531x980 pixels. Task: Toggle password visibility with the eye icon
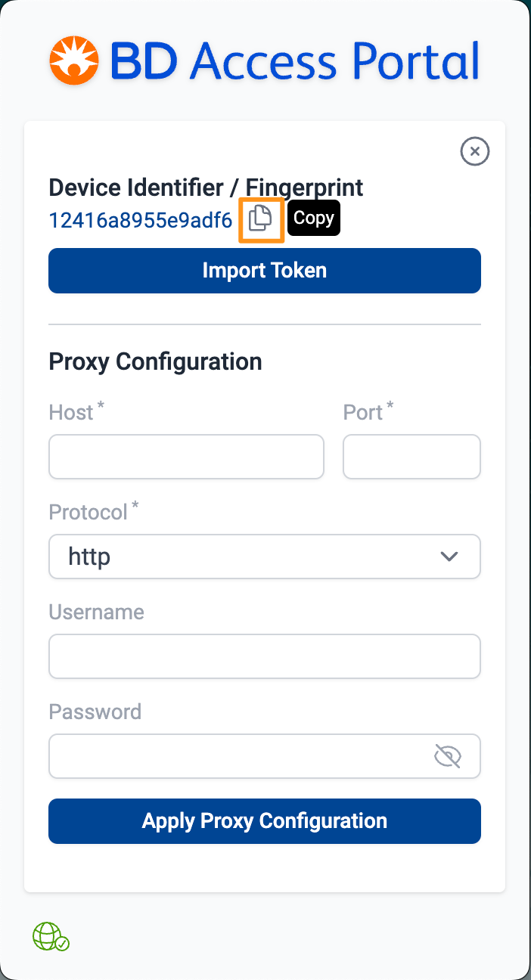[448, 755]
